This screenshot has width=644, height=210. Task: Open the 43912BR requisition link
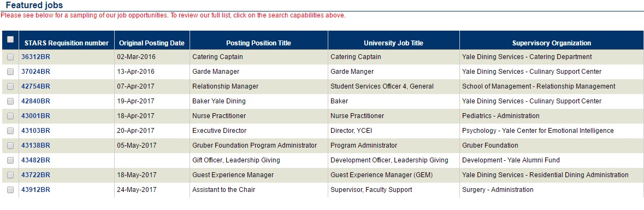[36, 190]
